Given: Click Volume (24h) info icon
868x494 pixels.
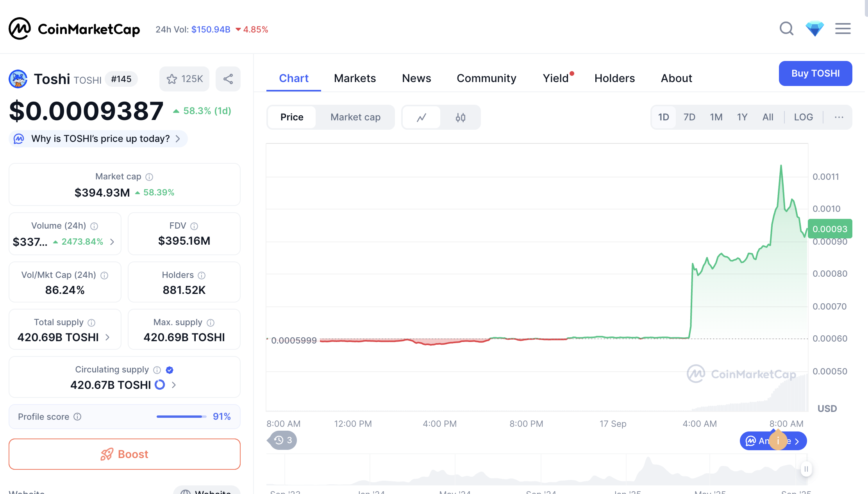Looking at the screenshot, I should [94, 226].
